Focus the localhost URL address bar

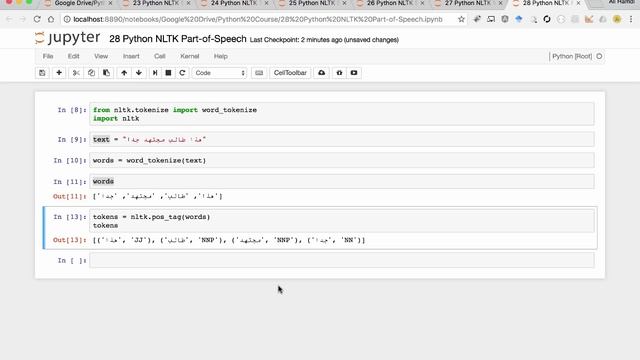click(x=258, y=19)
